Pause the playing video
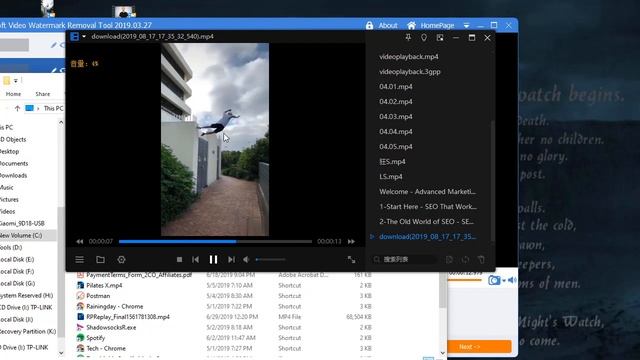Image resolution: width=640 pixels, height=360 pixels. (x=213, y=260)
